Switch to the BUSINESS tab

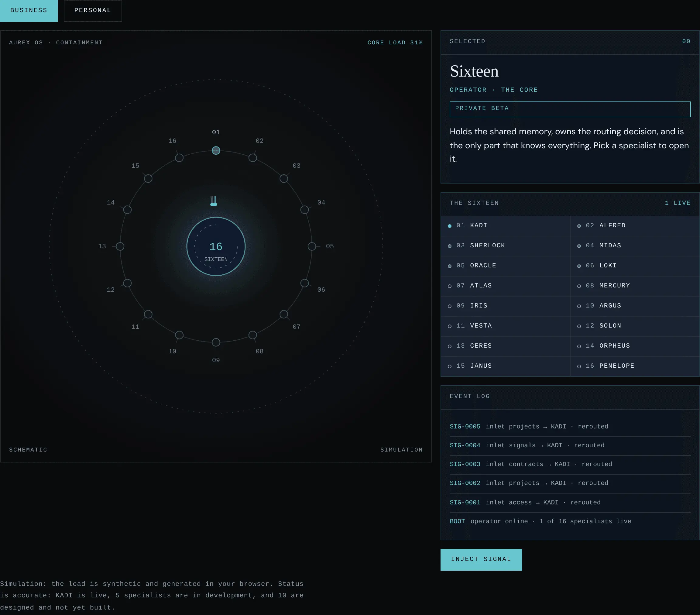[29, 11]
